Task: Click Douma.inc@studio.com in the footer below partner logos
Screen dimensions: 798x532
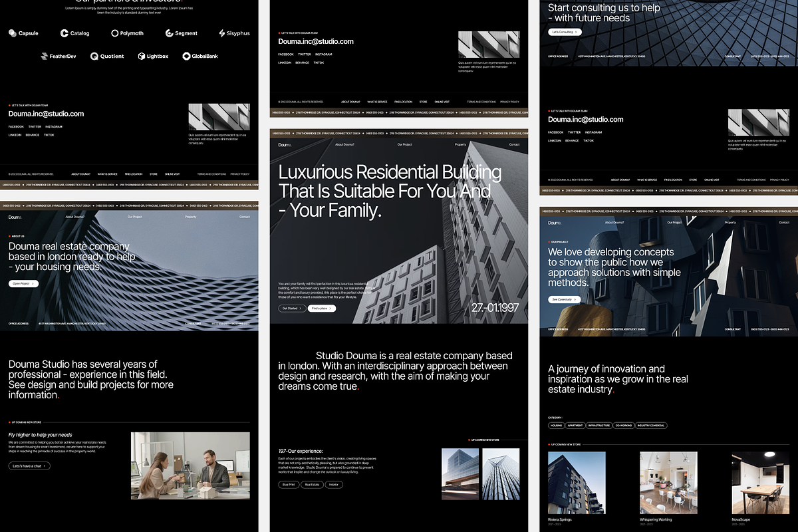Action: click(x=46, y=114)
